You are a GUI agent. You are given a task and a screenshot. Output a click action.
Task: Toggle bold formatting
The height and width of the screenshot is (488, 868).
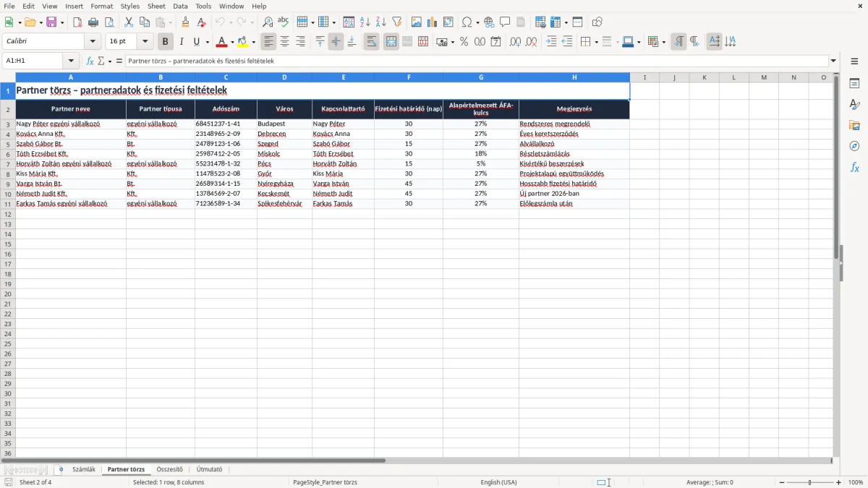pos(166,42)
